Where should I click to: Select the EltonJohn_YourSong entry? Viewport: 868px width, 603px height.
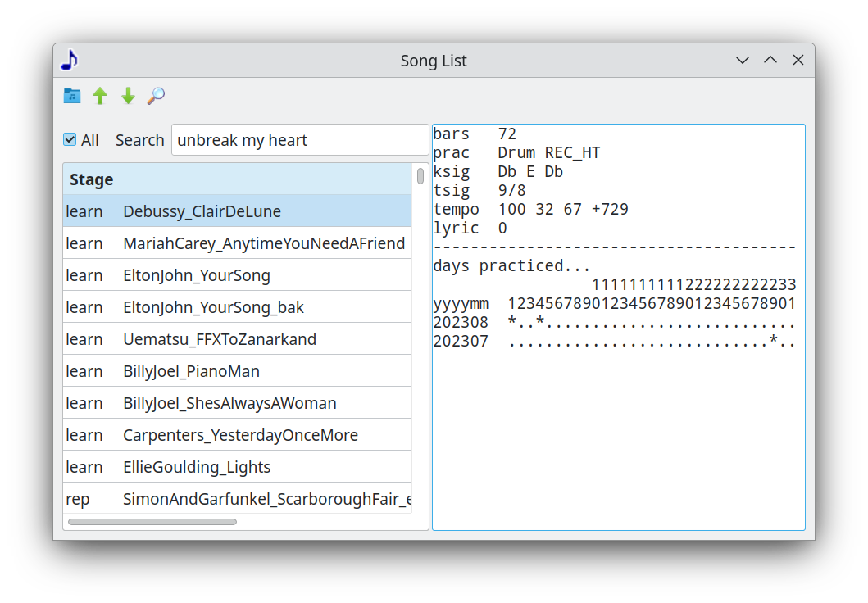pyautogui.click(x=197, y=275)
